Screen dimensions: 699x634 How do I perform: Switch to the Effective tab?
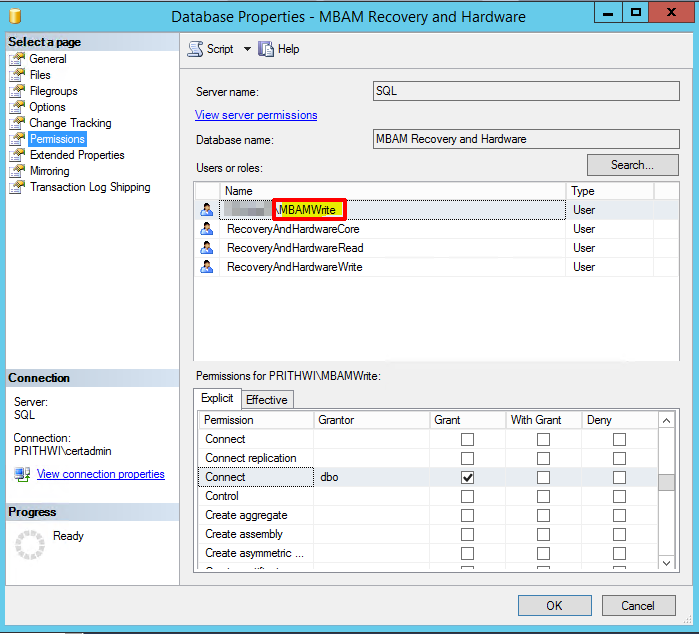[x=267, y=400]
